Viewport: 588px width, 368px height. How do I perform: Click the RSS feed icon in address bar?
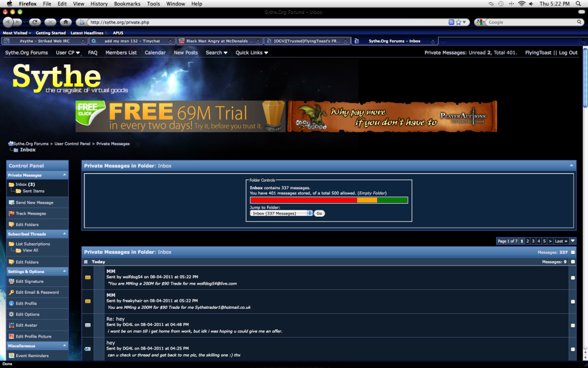point(451,22)
